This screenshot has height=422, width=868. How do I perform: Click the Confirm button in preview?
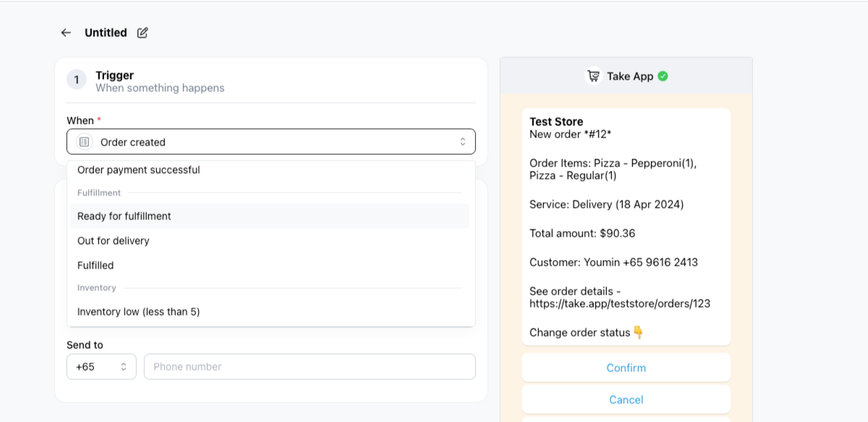point(626,368)
